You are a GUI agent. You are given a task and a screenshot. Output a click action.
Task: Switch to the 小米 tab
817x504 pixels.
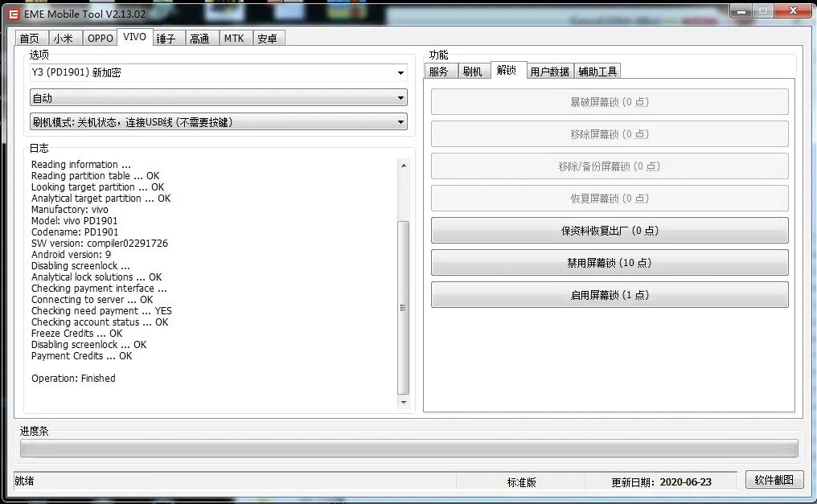[x=64, y=39]
